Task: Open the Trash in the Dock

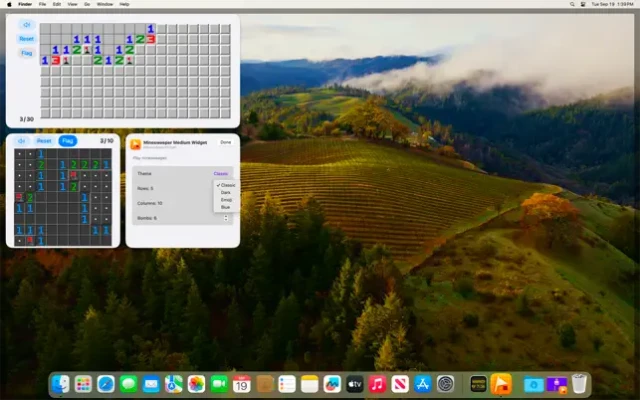Action: pyautogui.click(x=579, y=384)
